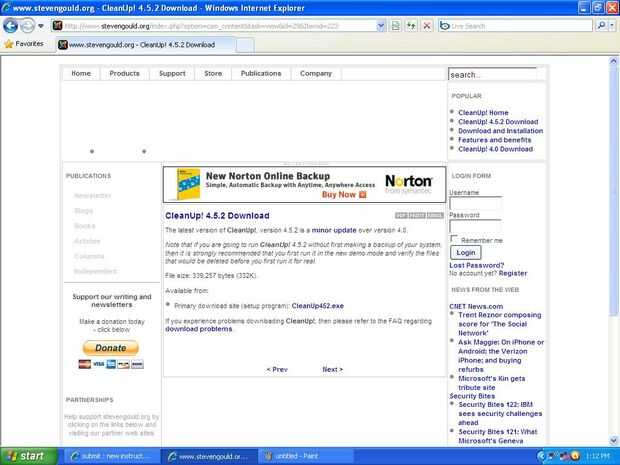This screenshot has height=465, width=620.
Task: Open a new blank browser tab
Action: tap(245, 45)
